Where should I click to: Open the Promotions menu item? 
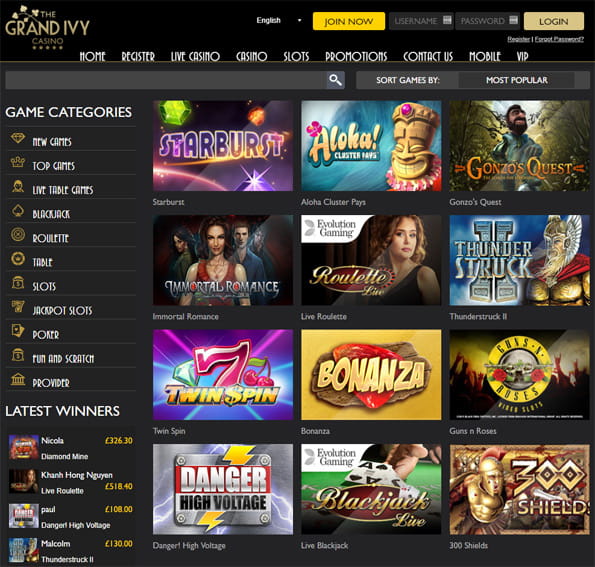(356, 57)
